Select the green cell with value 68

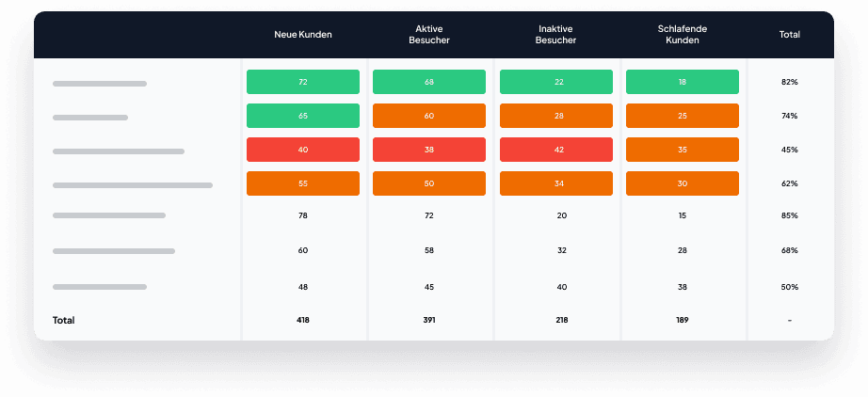click(x=428, y=82)
